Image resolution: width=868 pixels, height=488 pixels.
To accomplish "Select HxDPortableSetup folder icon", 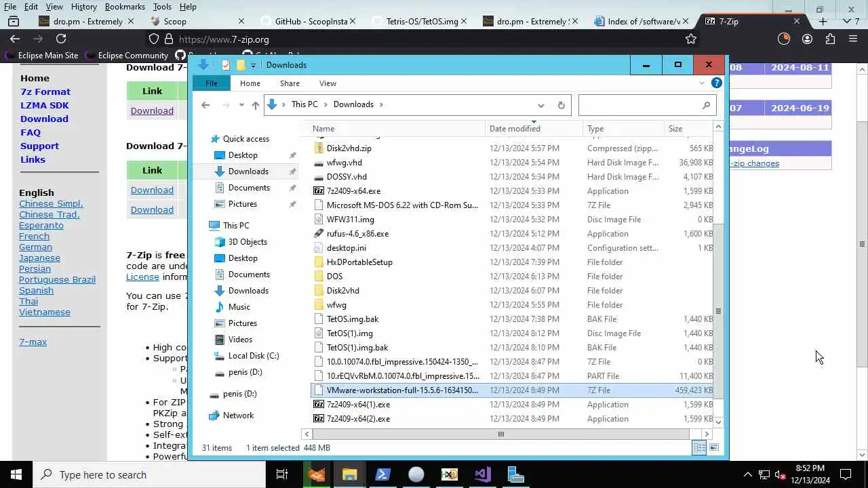I will coord(319,262).
